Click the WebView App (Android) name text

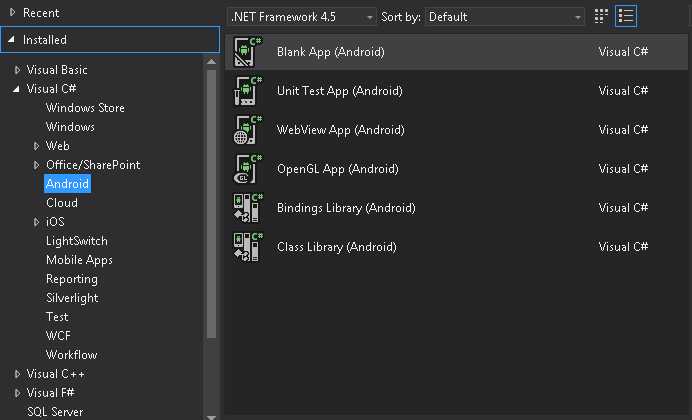point(340,130)
